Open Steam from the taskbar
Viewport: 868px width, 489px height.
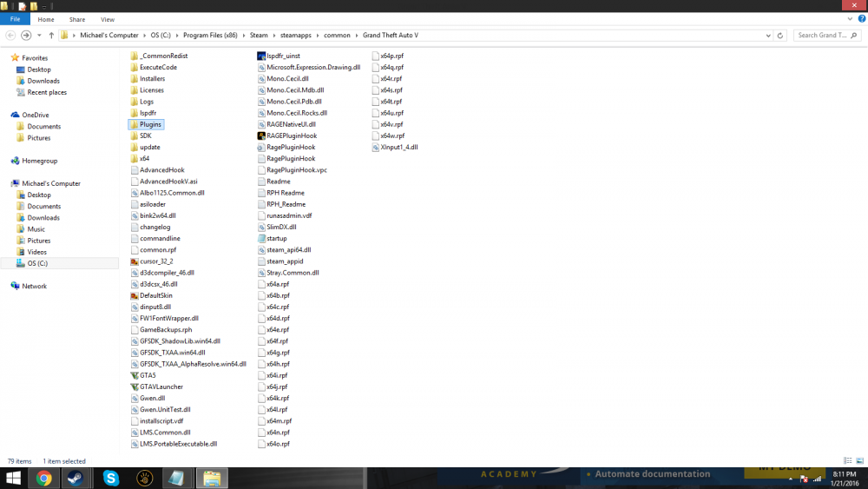pyautogui.click(x=76, y=478)
